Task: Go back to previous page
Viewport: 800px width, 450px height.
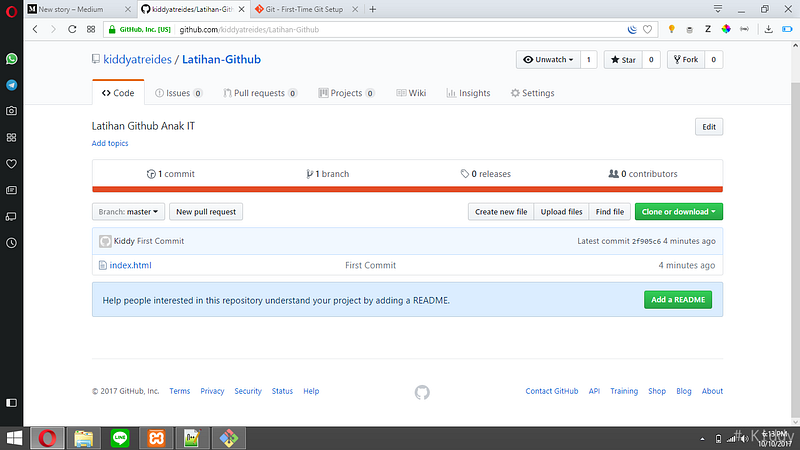Action: pyautogui.click(x=35, y=30)
